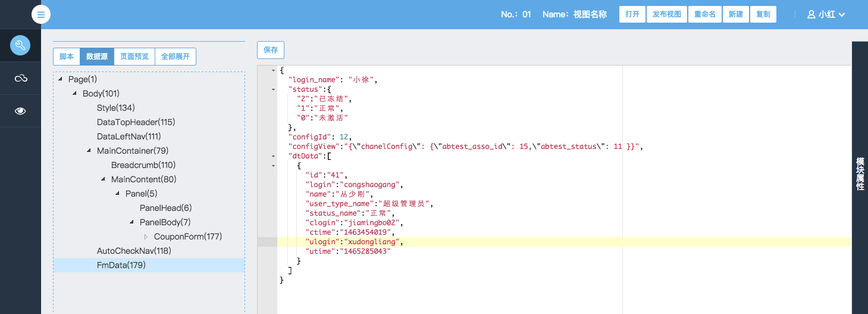868x314 pixels.
Task: Click the "login_name" line in editor
Action: pyautogui.click(x=333, y=80)
